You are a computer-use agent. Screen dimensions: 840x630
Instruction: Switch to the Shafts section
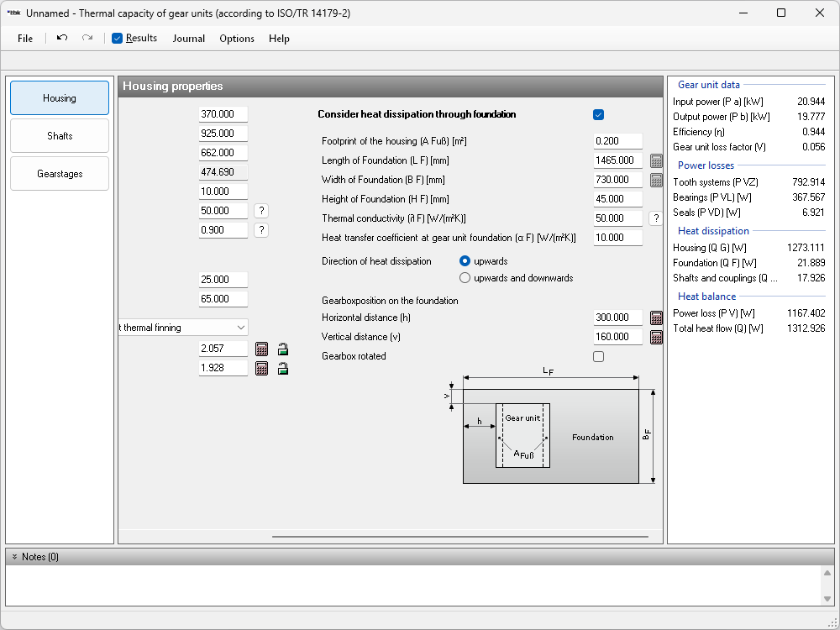(60, 136)
